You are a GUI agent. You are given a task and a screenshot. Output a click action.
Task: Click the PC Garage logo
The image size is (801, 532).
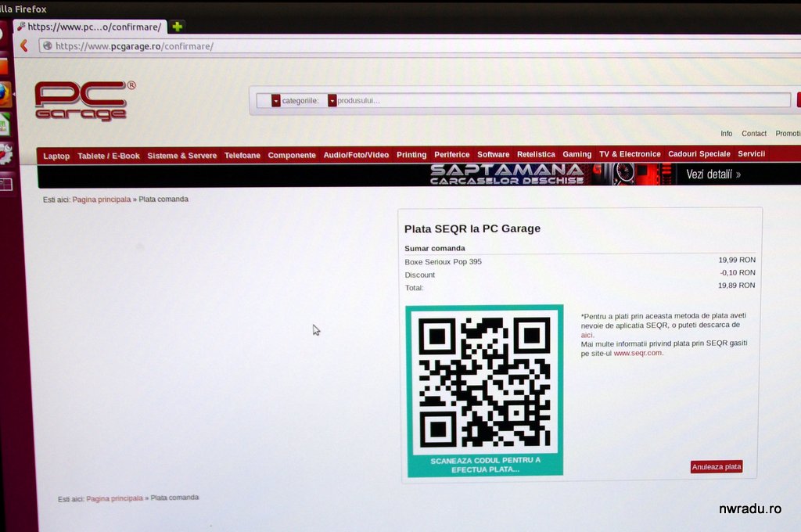coord(85,100)
